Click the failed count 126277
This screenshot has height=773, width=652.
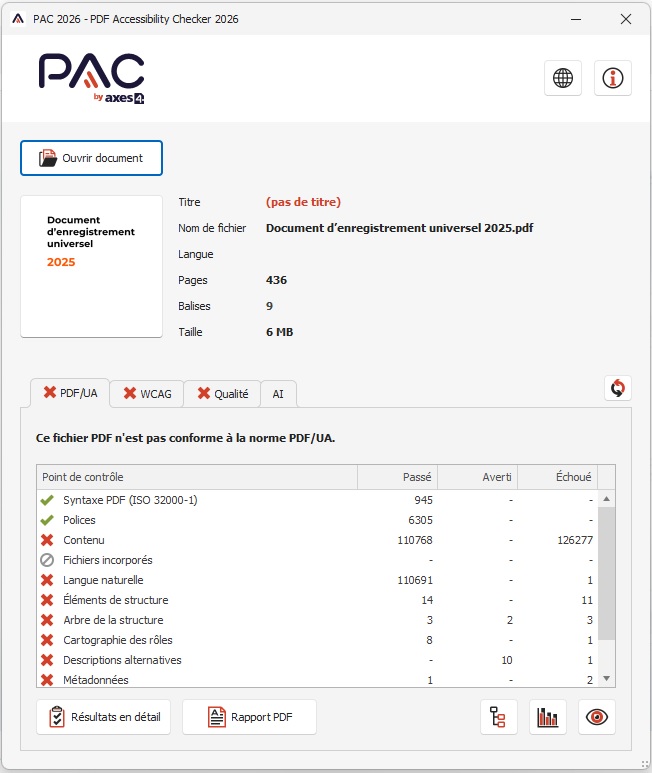coord(575,540)
